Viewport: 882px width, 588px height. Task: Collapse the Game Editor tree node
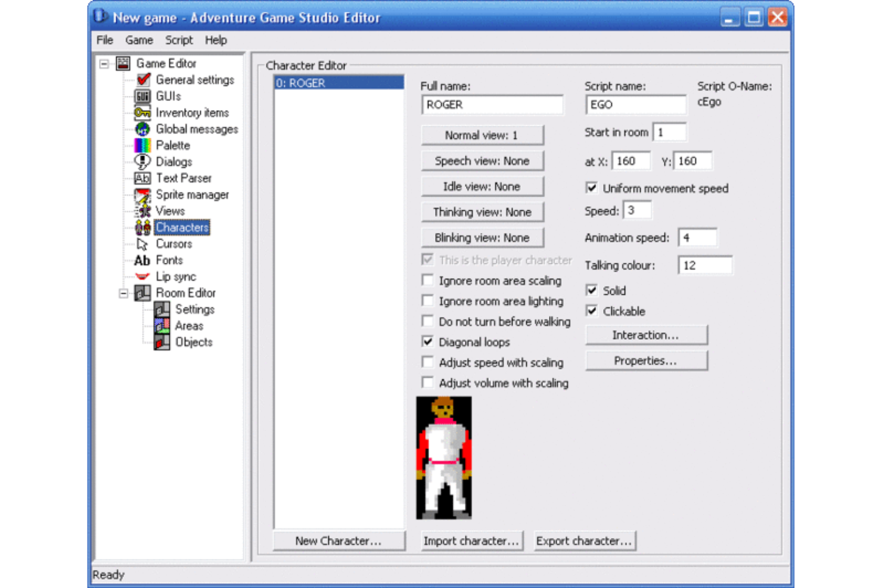(105, 63)
